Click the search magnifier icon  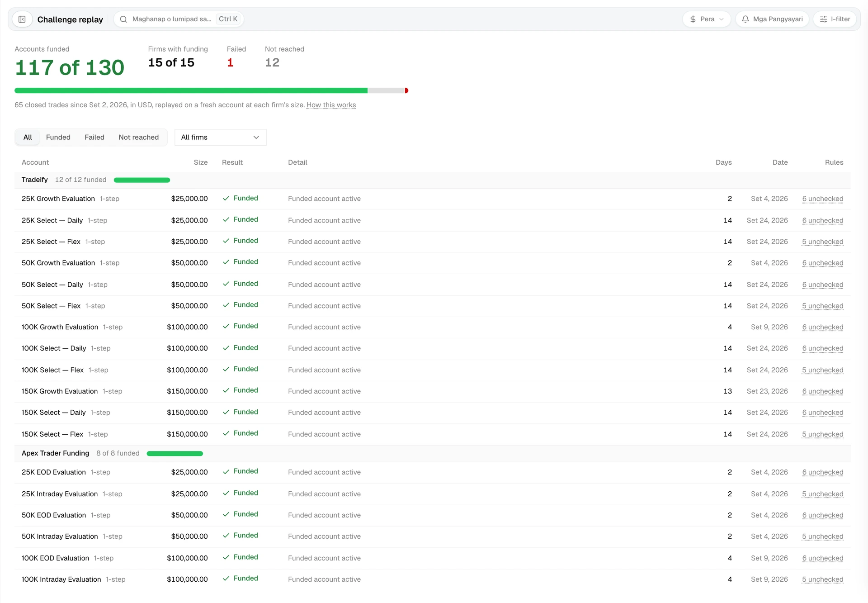click(123, 19)
